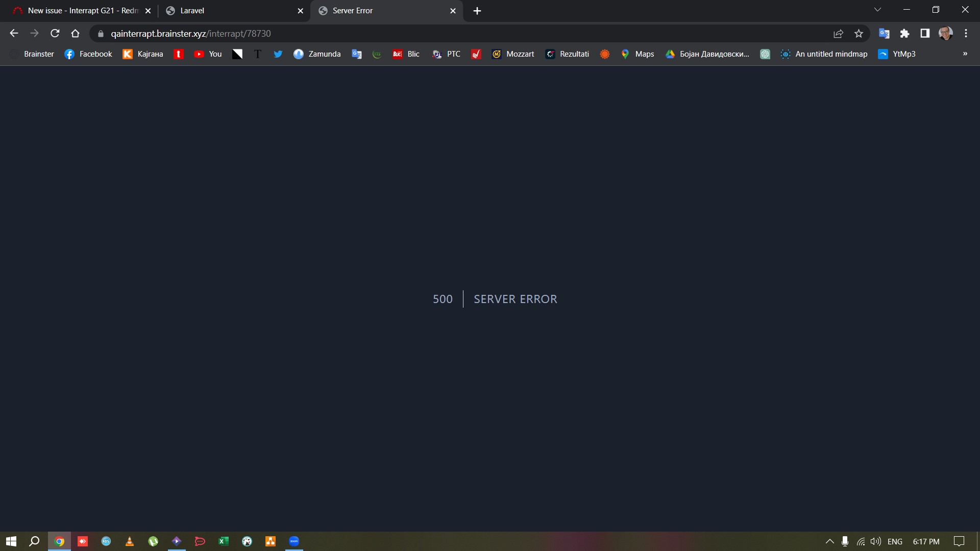980x551 pixels.
Task: Open the Chrome three-dot menu
Action: 966,34
